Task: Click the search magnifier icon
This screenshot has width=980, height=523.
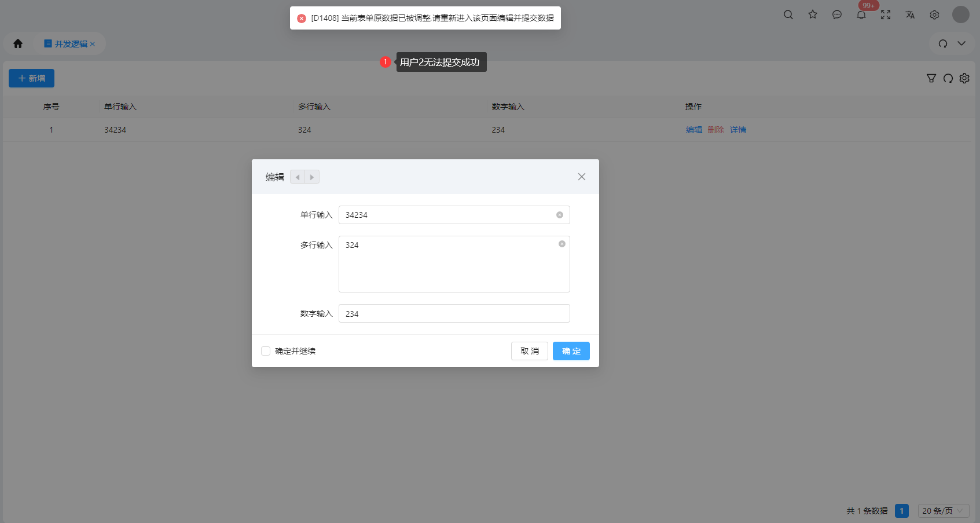Action: 788,15
